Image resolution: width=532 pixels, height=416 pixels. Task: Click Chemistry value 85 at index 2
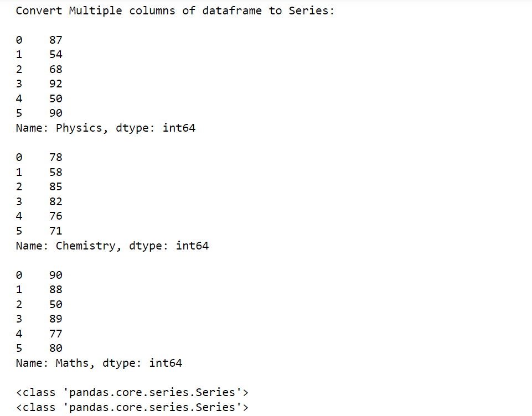pyautogui.click(x=56, y=187)
